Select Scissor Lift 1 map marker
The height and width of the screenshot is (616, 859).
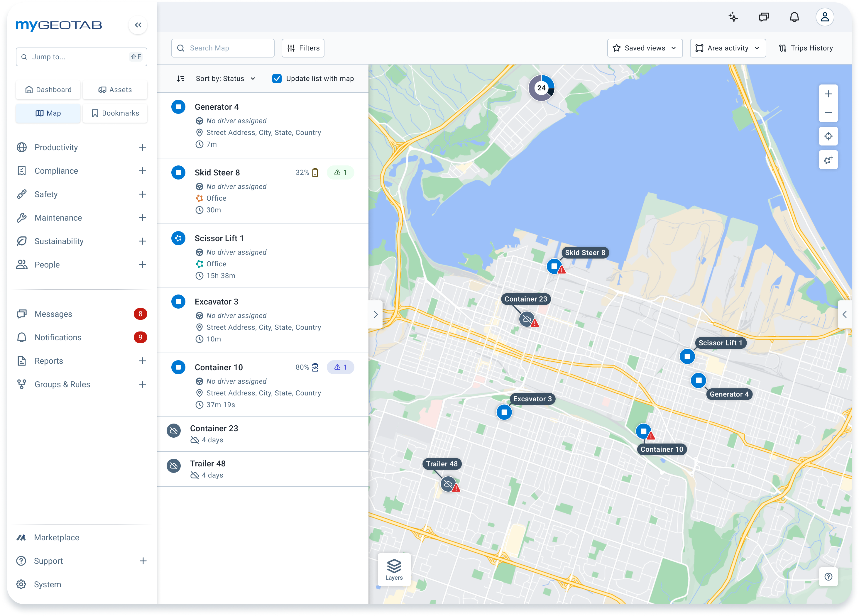coord(687,356)
